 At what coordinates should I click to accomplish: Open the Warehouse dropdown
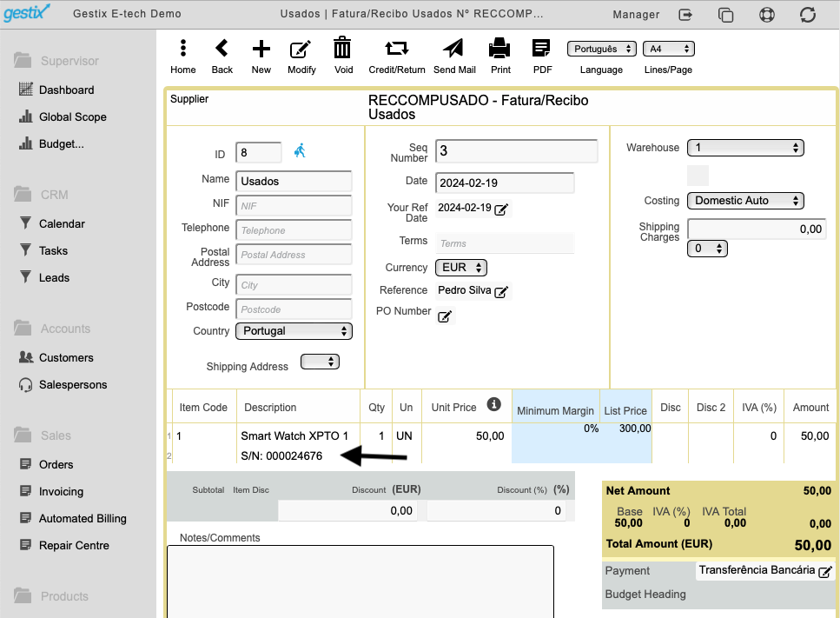tap(745, 148)
